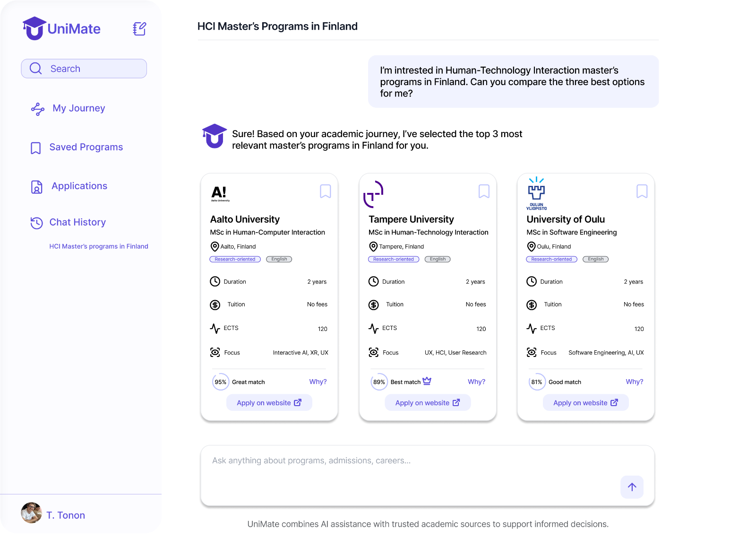Click Oulu, Finland location pin icon
The height and width of the screenshot is (538, 756).
(531, 246)
